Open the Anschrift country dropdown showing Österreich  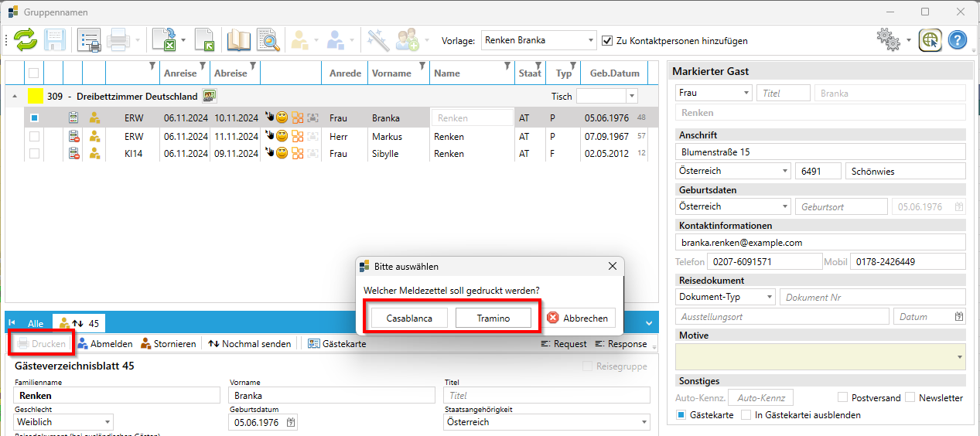tap(732, 171)
